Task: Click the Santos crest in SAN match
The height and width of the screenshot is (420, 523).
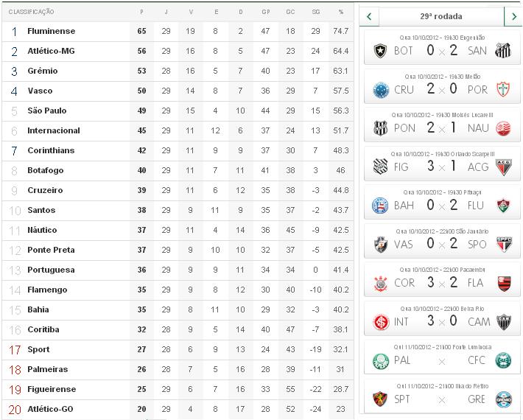Action: tap(504, 50)
